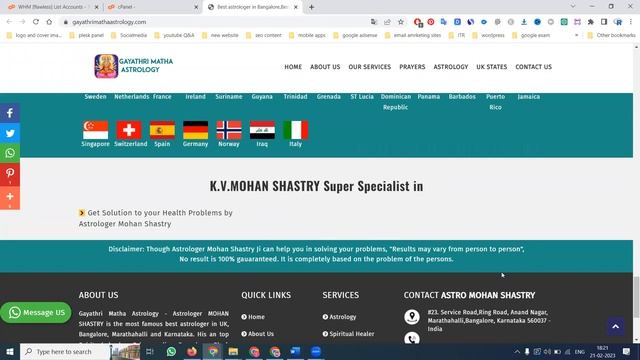This screenshot has width=640, height=360.
Task: Open Chrome three-dot menu
Action: click(631, 22)
